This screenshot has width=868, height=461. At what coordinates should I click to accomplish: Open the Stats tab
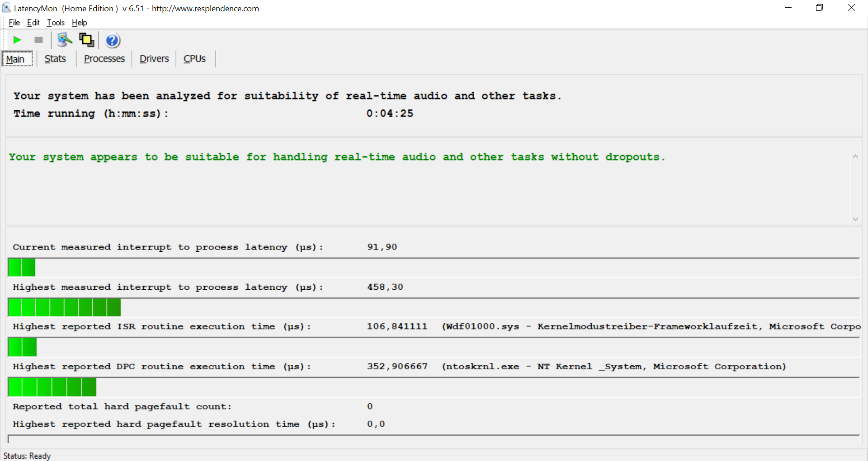click(x=55, y=59)
